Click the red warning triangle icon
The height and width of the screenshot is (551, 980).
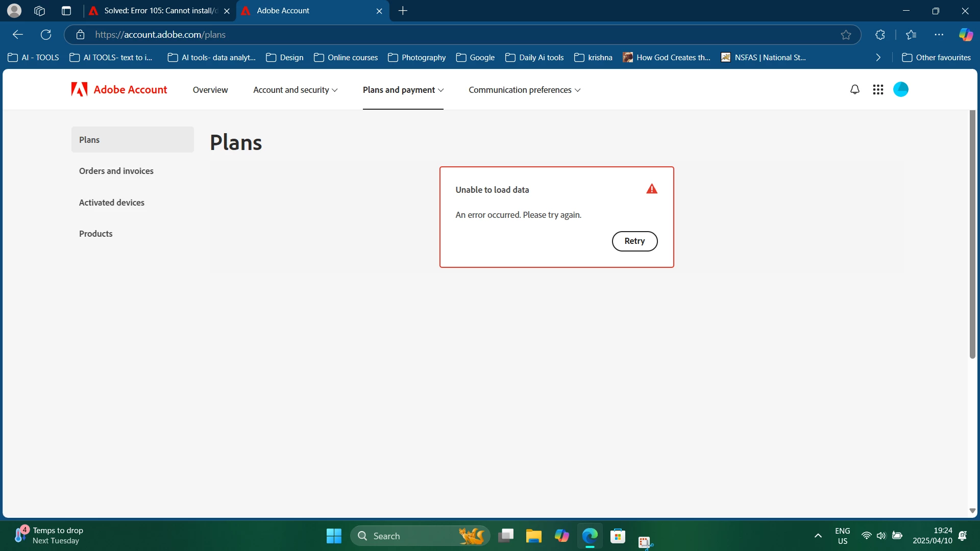[x=651, y=189]
